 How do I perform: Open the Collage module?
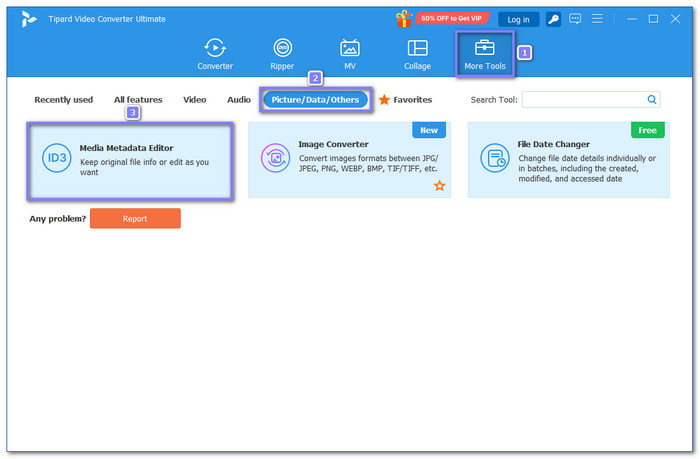coord(417,54)
